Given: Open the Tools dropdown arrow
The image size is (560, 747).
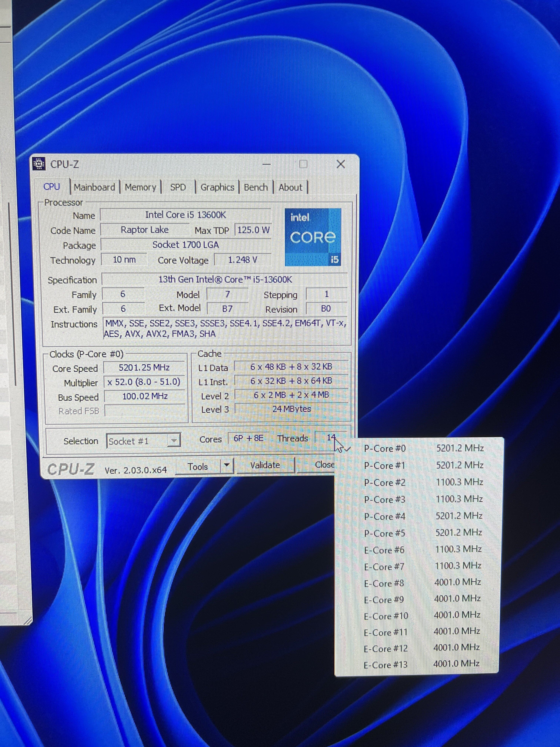Looking at the screenshot, I should 227,465.
